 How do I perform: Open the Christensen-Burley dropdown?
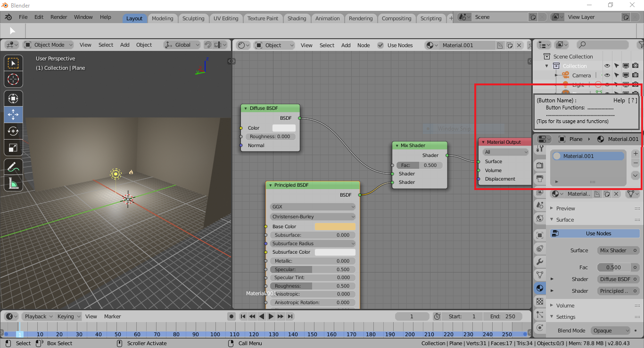pos(313,216)
